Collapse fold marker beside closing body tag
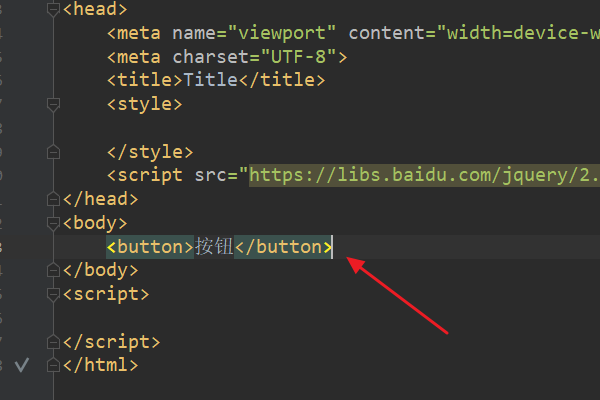 tap(53, 270)
